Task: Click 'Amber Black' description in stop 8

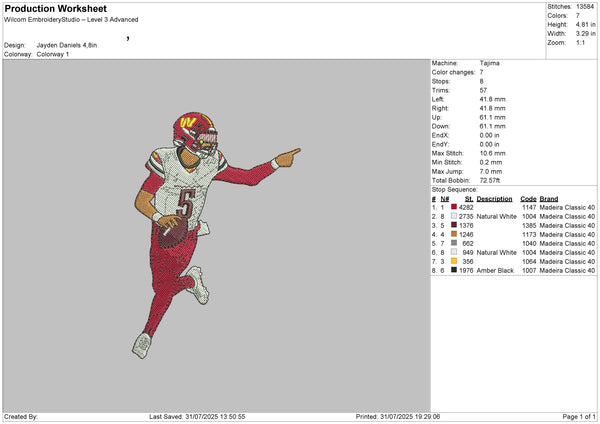Action: click(x=495, y=271)
